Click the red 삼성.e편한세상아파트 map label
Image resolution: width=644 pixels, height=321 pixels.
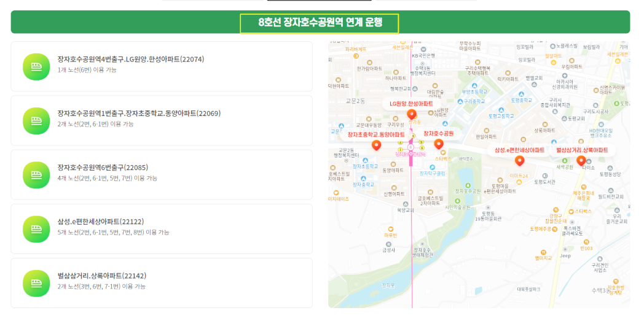[519, 150]
